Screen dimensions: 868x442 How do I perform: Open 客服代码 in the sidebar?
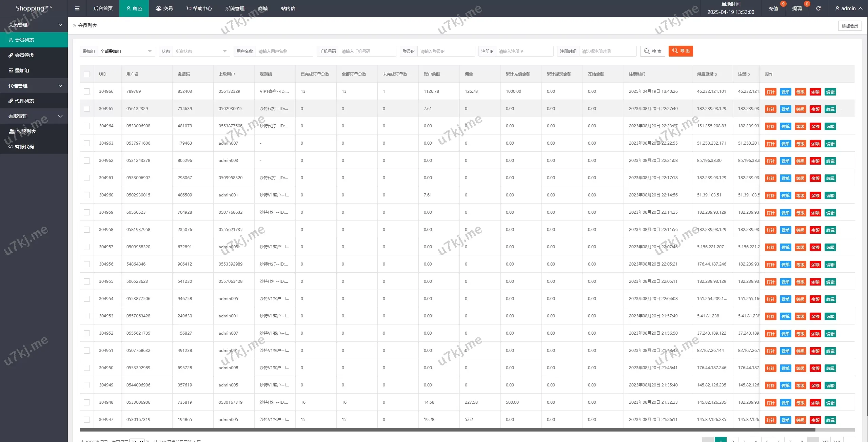point(24,147)
